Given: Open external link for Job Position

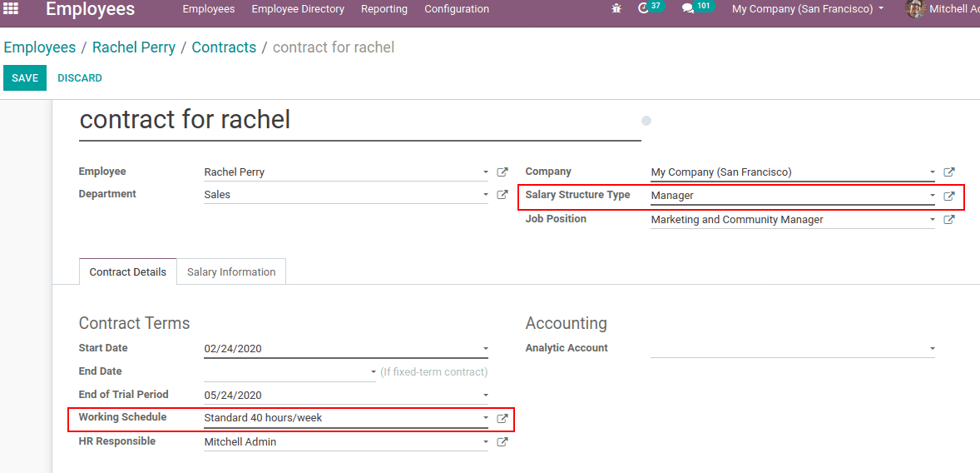Looking at the screenshot, I should pyautogui.click(x=948, y=220).
